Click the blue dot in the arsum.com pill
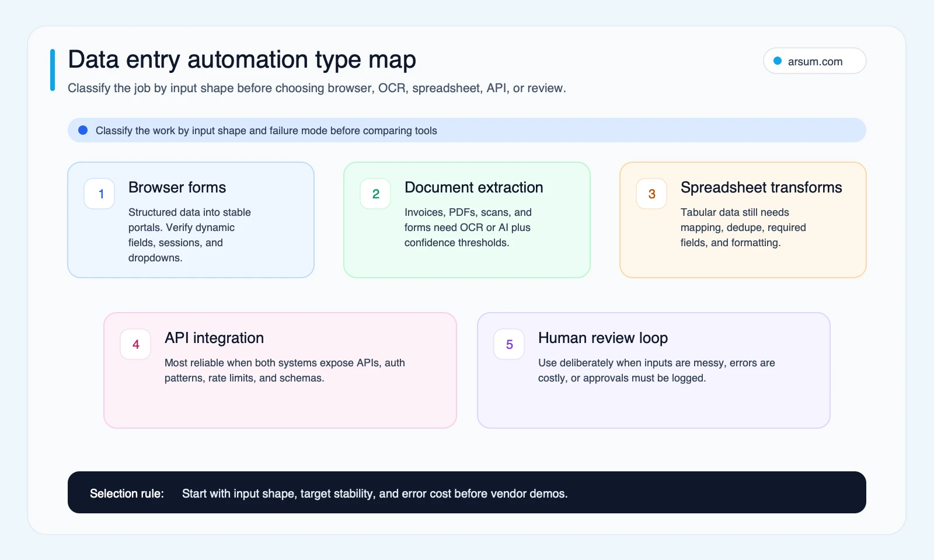Screen dimensions: 934x560 coord(778,61)
